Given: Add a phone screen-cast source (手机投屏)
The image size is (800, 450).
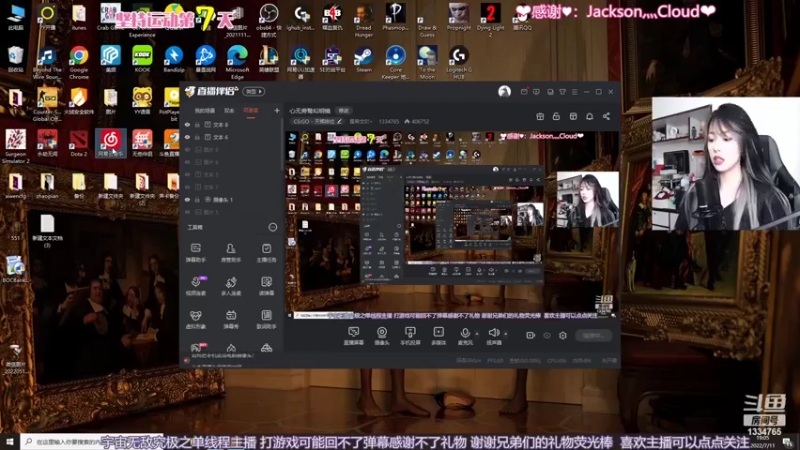Looking at the screenshot, I should 410,336.
